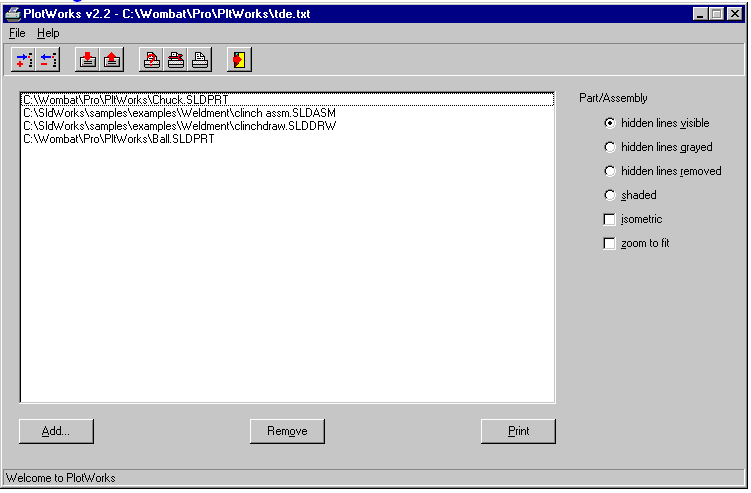
Task: Click the printer icon with red question mark
Action: click(151, 60)
